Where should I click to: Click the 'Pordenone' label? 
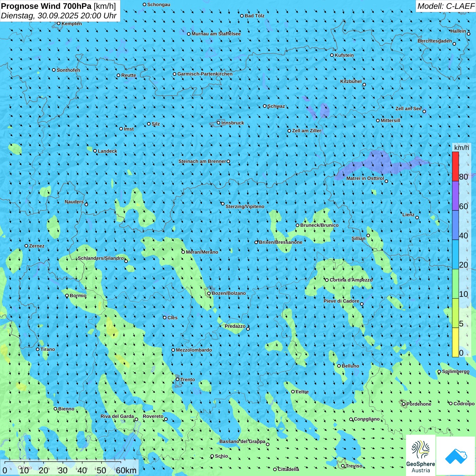[419, 404]
